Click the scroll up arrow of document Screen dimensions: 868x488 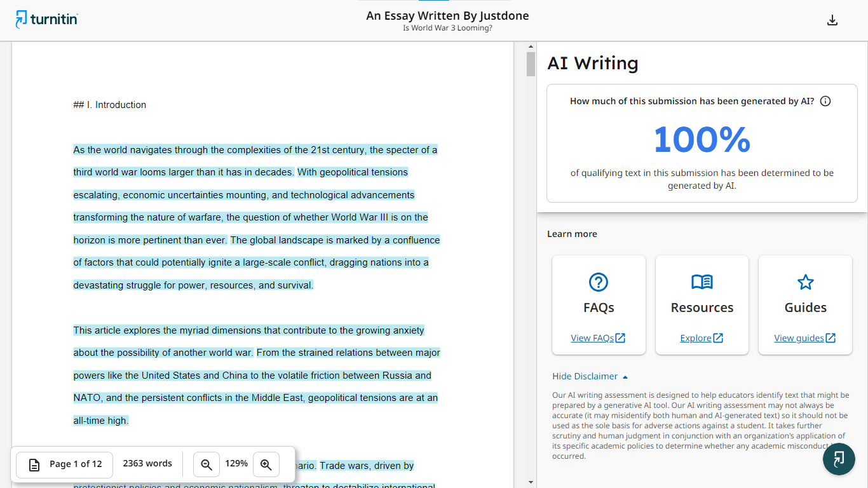(x=531, y=46)
